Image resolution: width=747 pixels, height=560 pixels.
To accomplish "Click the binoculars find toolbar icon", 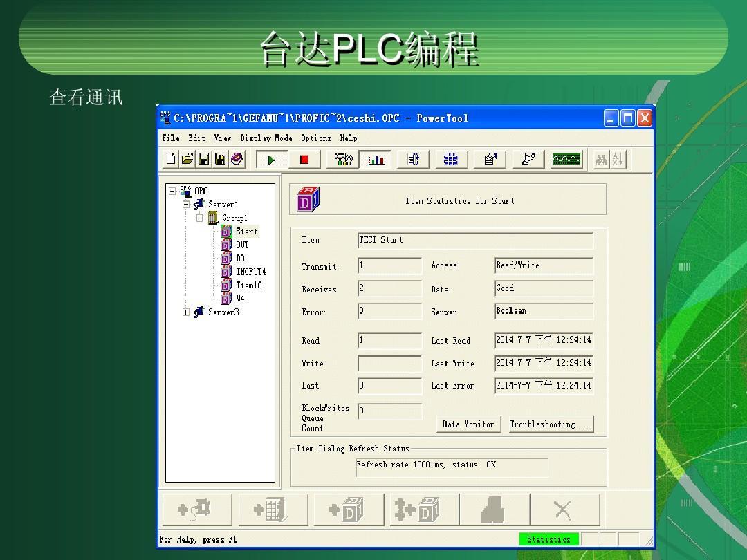I will [x=601, y=160].
